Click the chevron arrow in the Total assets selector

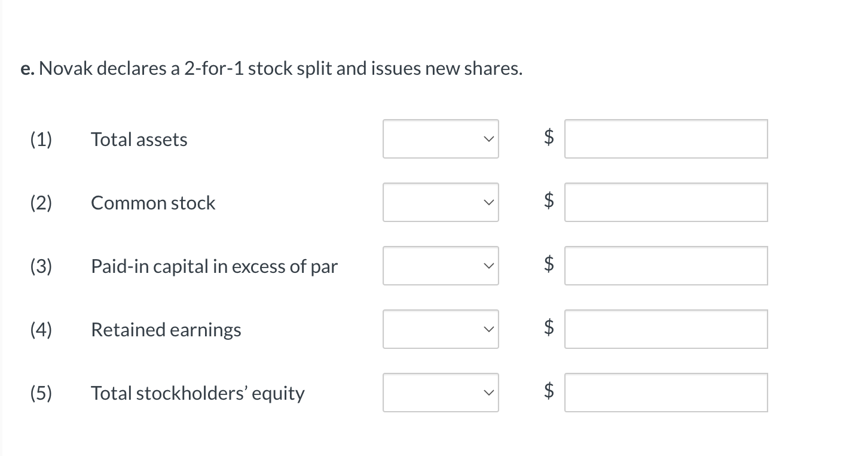[x=489, y=139]
